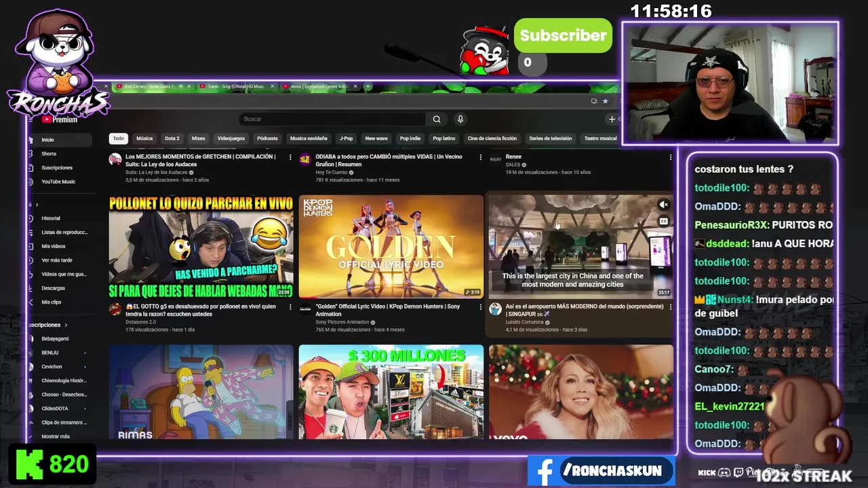Select the Pop indie filter chip
868x488 pixels.
(x=410, y=138)
